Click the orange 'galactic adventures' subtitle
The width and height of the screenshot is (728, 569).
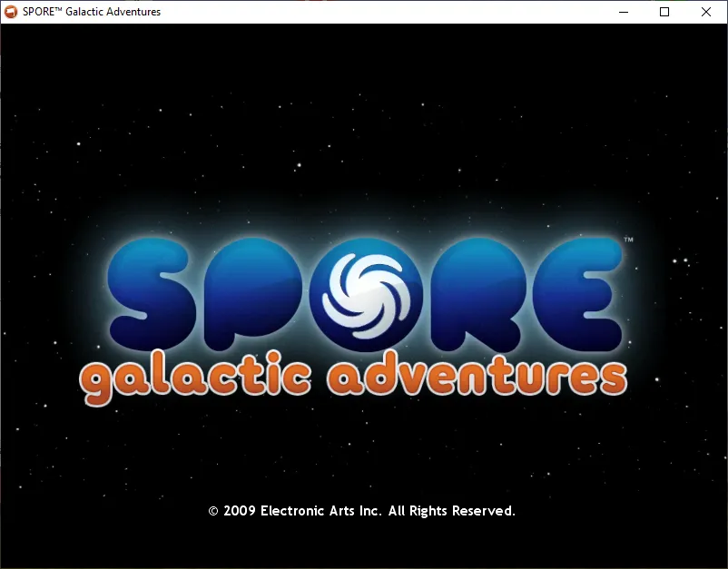353,378
